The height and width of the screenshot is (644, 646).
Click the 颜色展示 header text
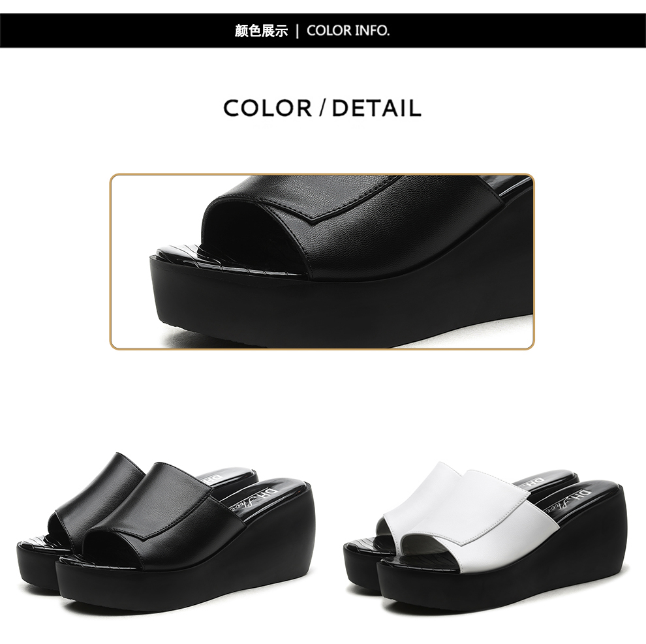[261, 31]
